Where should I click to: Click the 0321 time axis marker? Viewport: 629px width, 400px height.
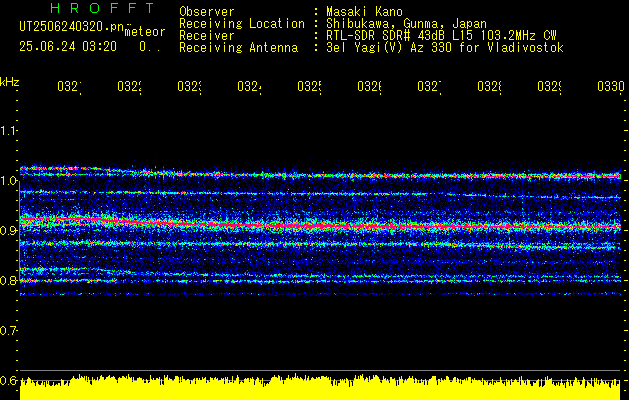click(69, 86)
